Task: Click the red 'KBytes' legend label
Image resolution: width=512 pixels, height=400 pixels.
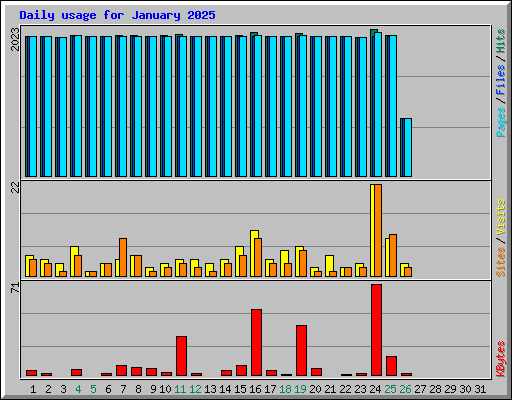Action: click(x=500, y=359)
